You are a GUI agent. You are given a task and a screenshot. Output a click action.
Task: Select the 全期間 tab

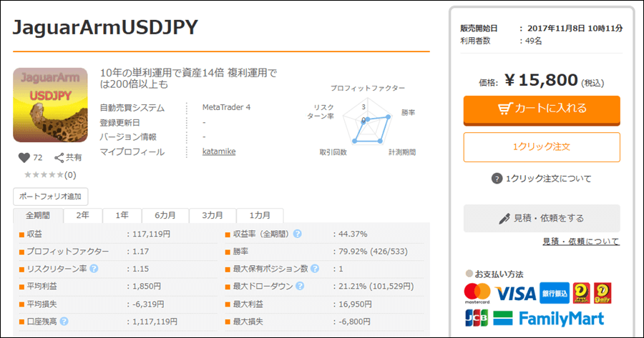pyautogui.click(x=38, y=215)
